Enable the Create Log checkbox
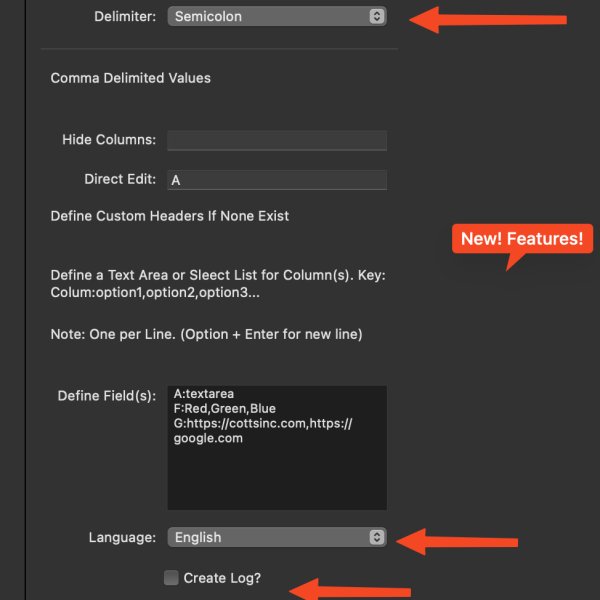This screenshot has height=600, width=600. tap(171, 578)
